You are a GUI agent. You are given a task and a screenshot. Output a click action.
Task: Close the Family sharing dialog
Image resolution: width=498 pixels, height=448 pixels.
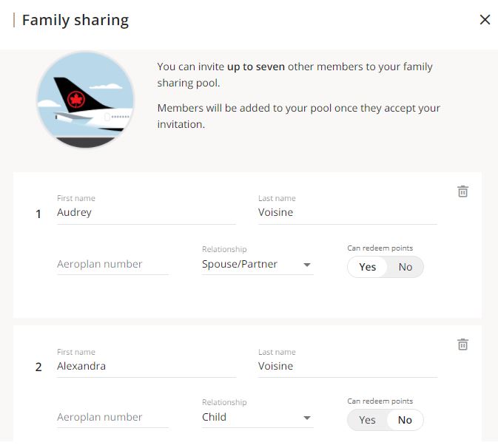point(485,20)
